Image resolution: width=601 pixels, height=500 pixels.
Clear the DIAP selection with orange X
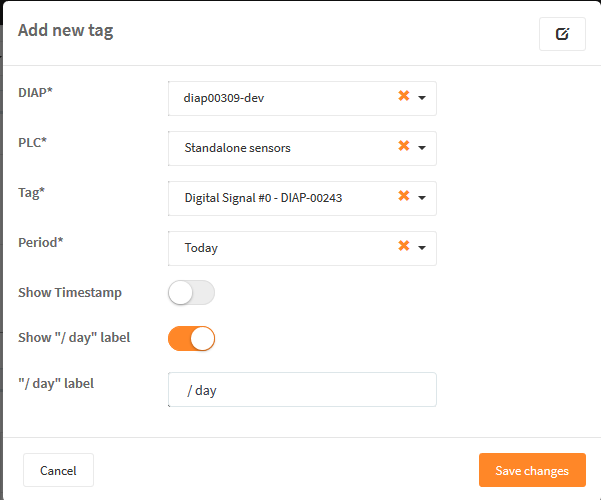pos(404,95)
